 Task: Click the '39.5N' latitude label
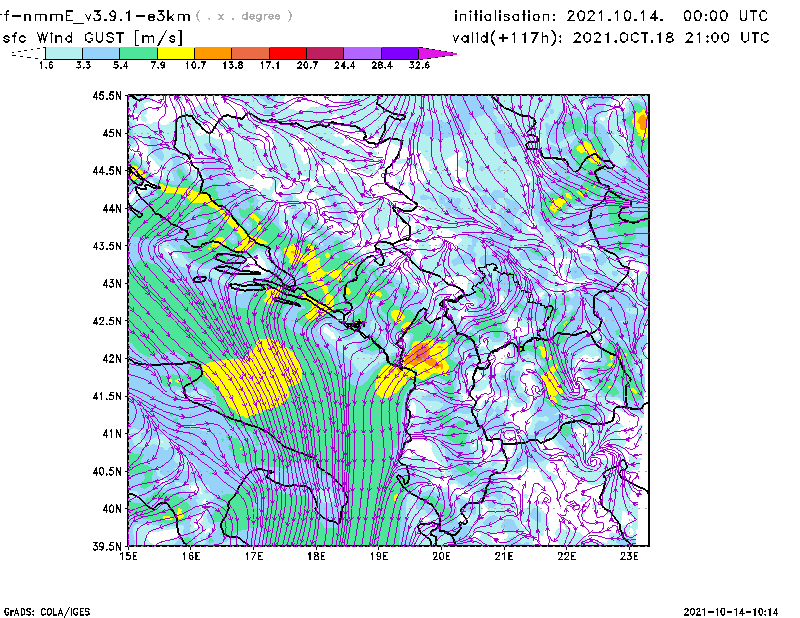tap(107, 546)
